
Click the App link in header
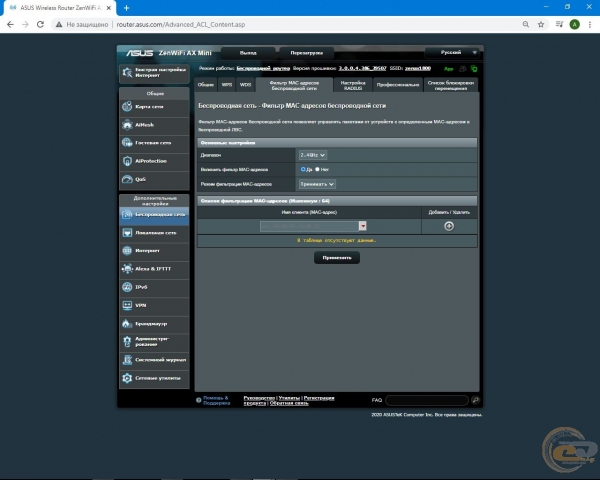click(448, 69)
